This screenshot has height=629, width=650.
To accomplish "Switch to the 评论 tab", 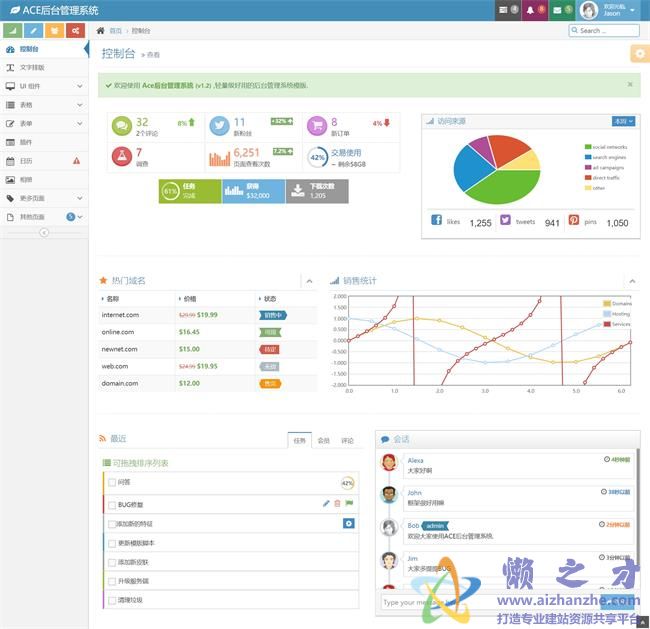I will tap(347, 440).
